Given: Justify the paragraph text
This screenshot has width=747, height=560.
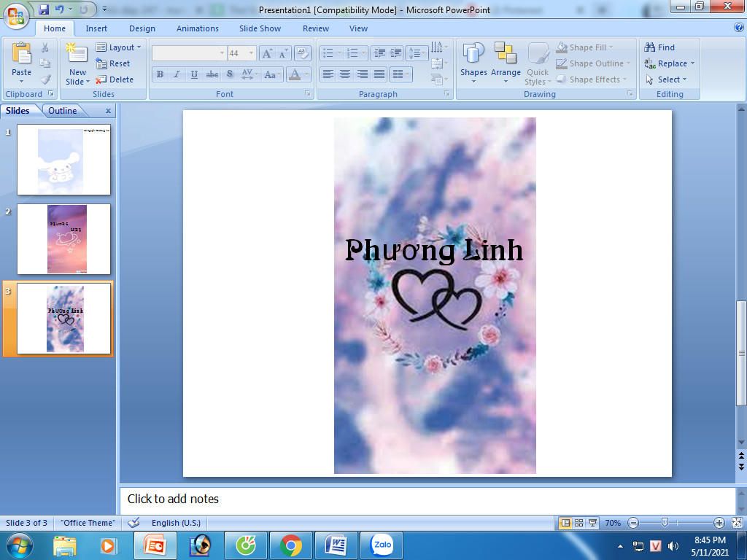Looking at the screenshot, I should click(x=379, y=74).
